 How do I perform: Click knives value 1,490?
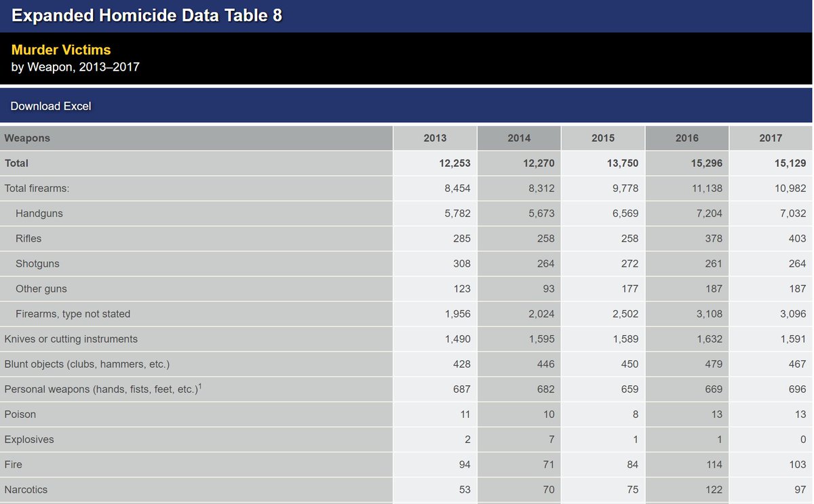coord(458,338)
